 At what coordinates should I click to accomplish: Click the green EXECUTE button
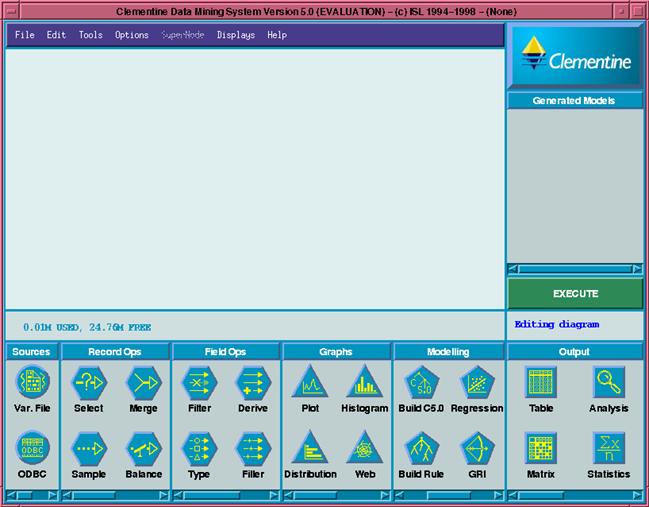(x=575, y=293)
